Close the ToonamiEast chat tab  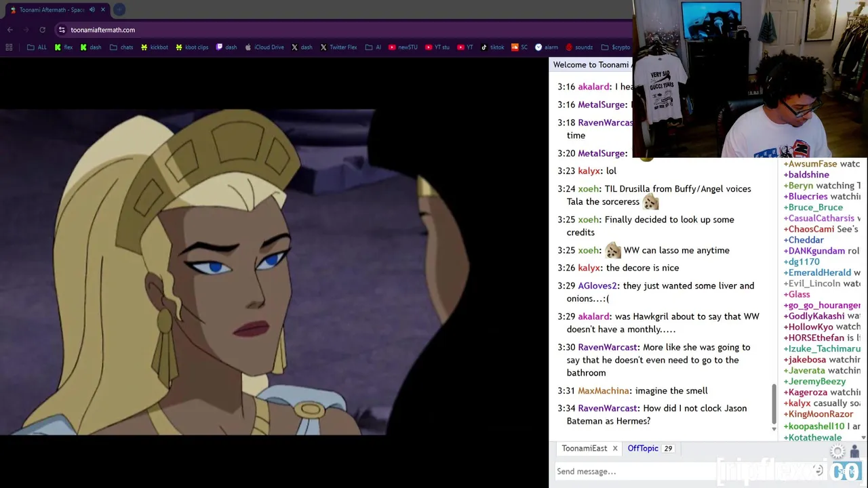(x=615, y=449)
